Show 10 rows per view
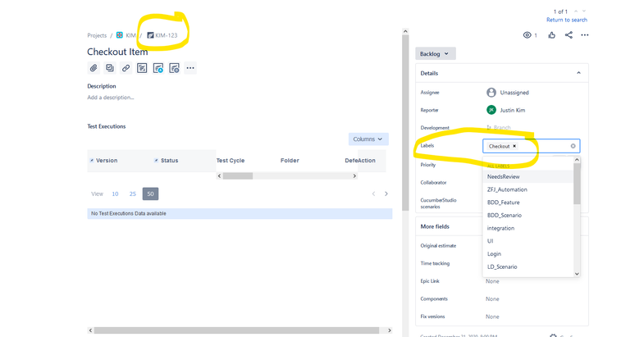Image resolution: width=644 pixels, height=337 pixels. point(115,194)
